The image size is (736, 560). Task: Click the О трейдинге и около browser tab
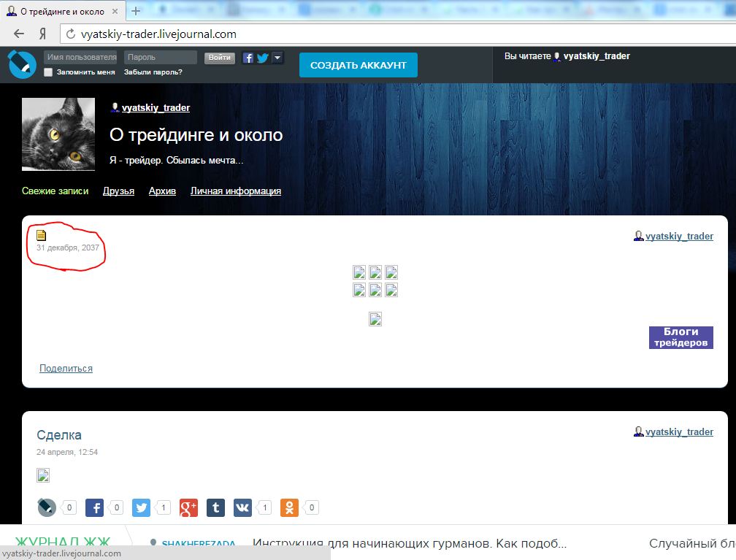point(63,11)
